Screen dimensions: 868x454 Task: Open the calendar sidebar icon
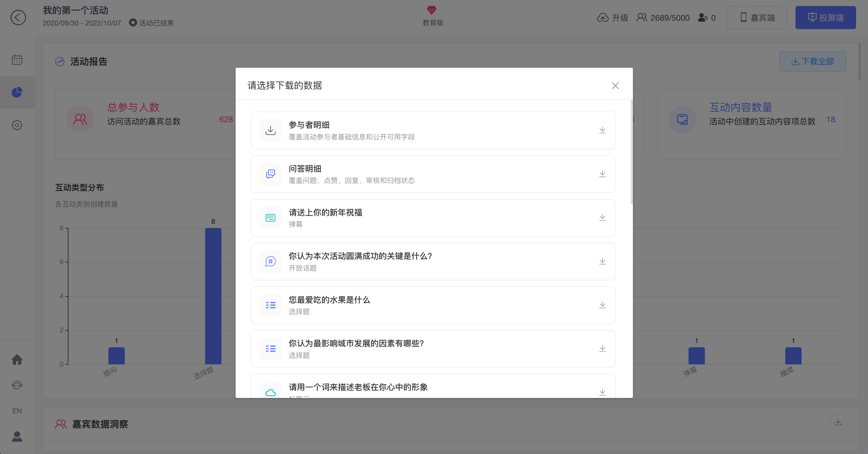pos(17,60)
